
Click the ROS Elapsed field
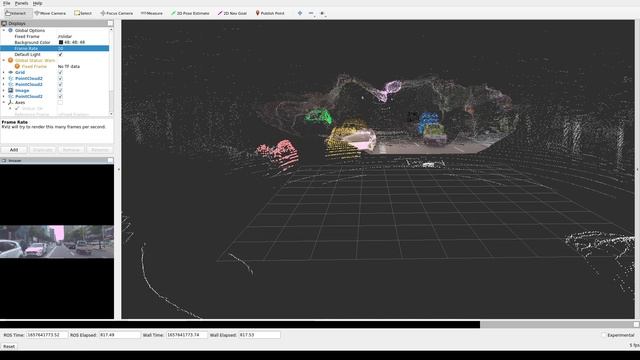pos(119,335)
